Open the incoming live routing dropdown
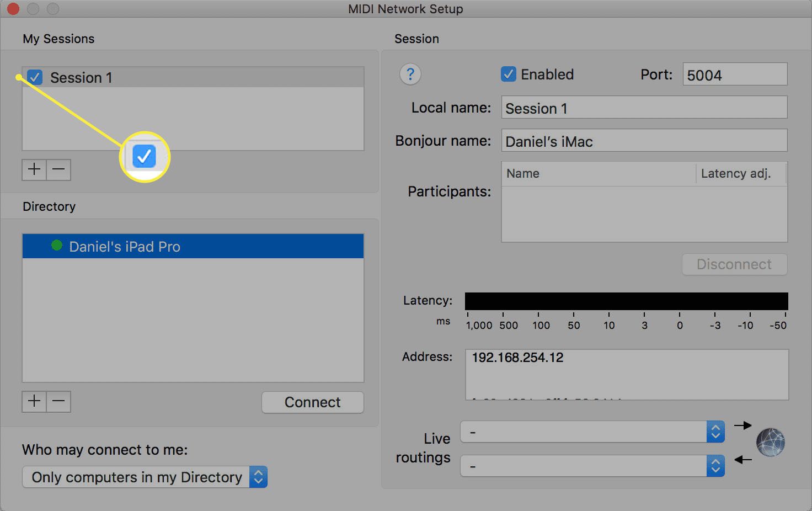Image resolution: width=812 pixels, height=511 pixels. [592, 466]
